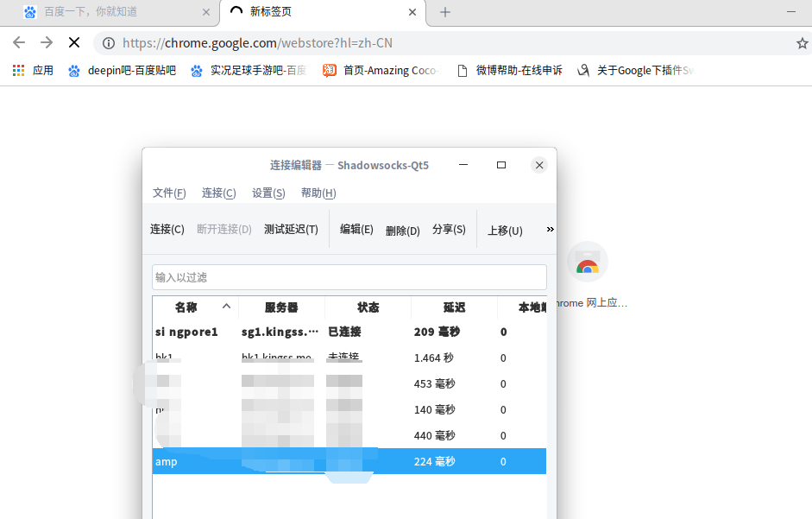The width and height of the screenshot is (812, 519).
Task: Select the 新标签页 tab
Action: click(x=322, y=12)
